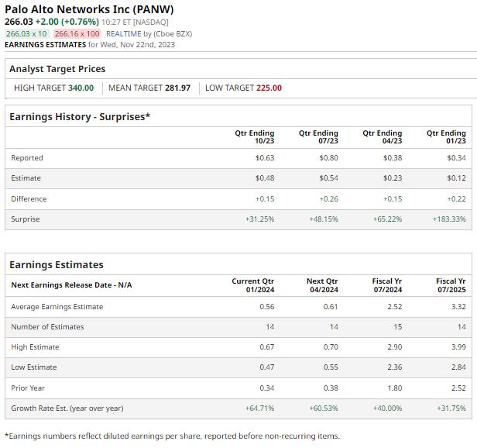Screen dimensions: 477x448
Task: Click the Palo Alto Networks Inc (PANW) title
Action: (x=89, y=9)
